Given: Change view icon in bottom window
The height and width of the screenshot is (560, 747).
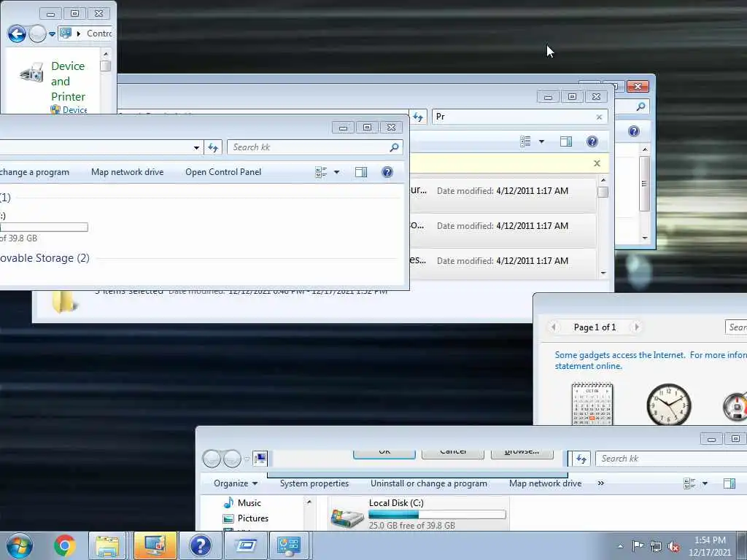Looking at the screenshot, I should tap(689, 483).
